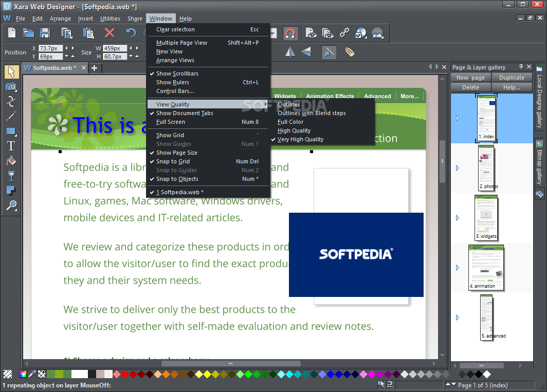The image size is (547, 392).
Task: Choose Outlines view quality
Action: point(322,104)
